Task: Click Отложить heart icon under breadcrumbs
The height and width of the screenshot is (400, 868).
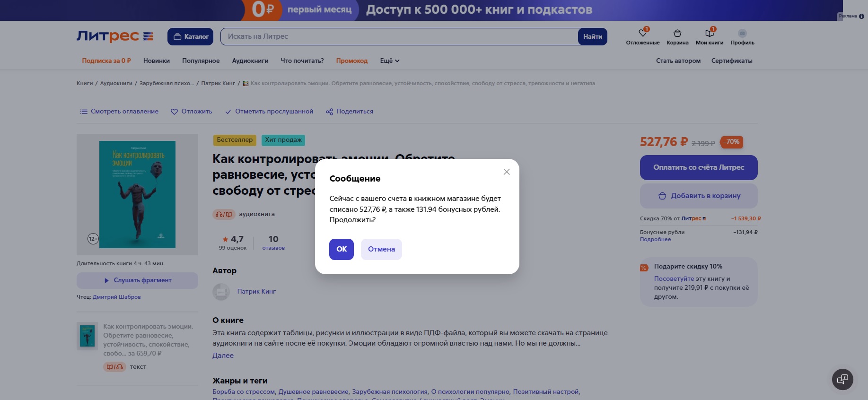Action: click(174, 112)
